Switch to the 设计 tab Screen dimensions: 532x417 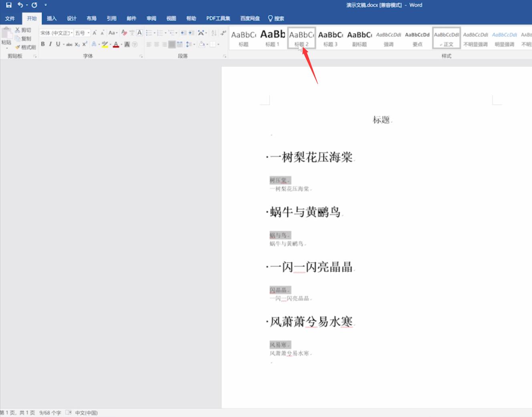pyautogui.click(x=72, y=18)
